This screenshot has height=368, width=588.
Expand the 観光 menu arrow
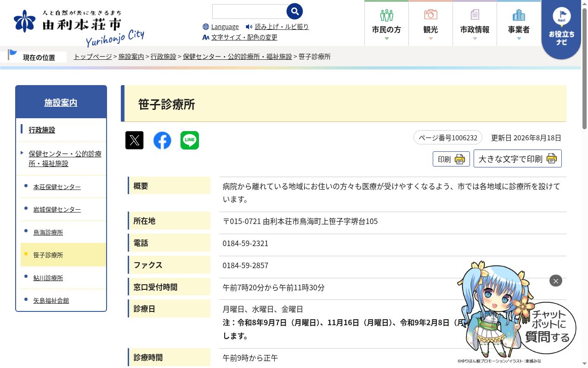pyautogui.click(x=430, y=39)
